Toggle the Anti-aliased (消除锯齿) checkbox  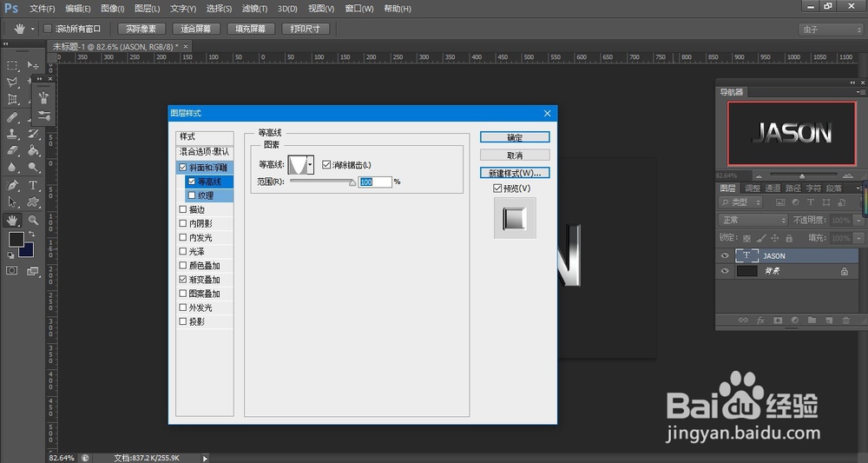coord(326,164)
